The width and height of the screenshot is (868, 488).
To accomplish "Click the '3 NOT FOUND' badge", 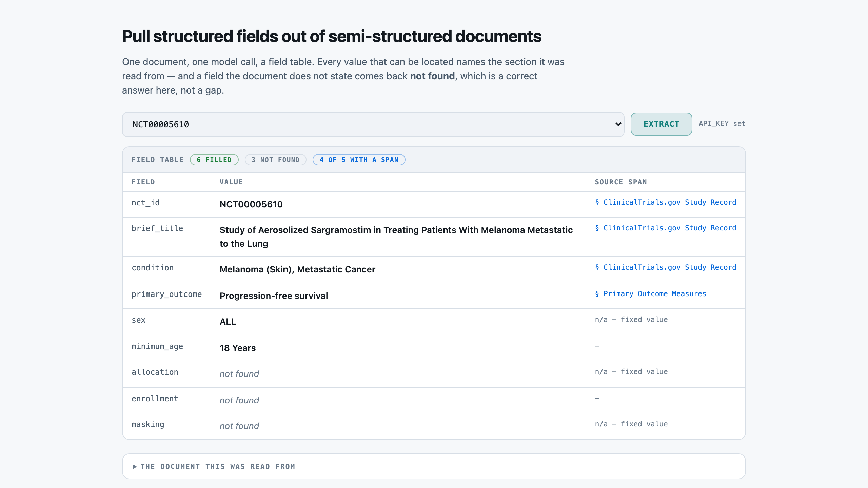I will pos(276,160).
